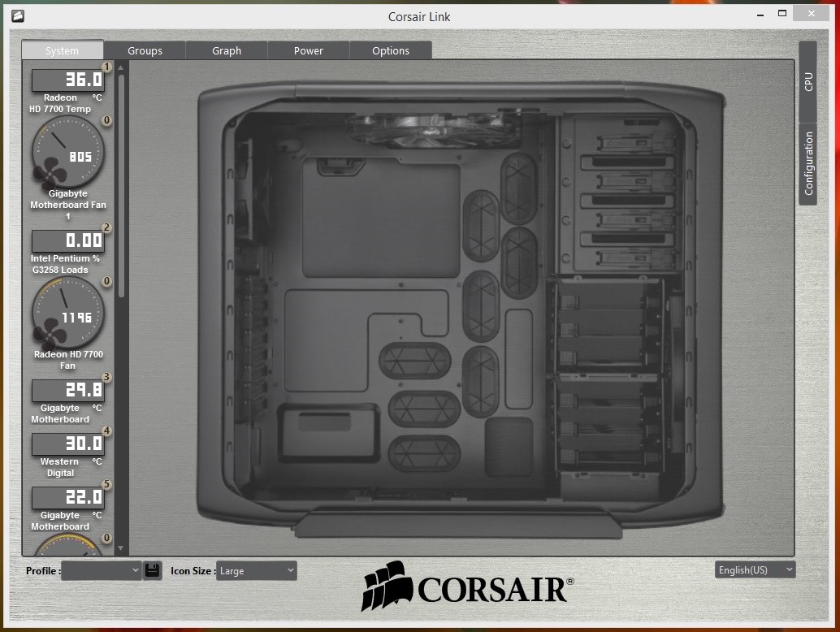Open the Configuration side panel tab
Viewport: 840px width, 632px height.
[808, 164]
